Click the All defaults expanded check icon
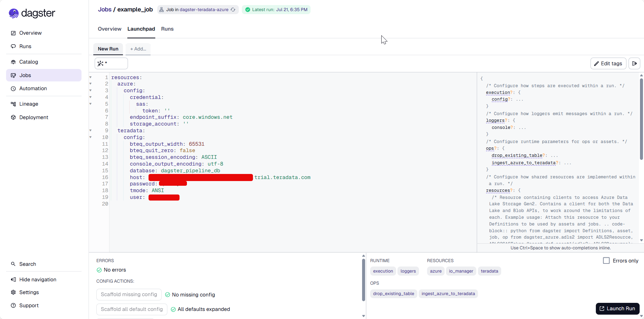 click(173, 310)
